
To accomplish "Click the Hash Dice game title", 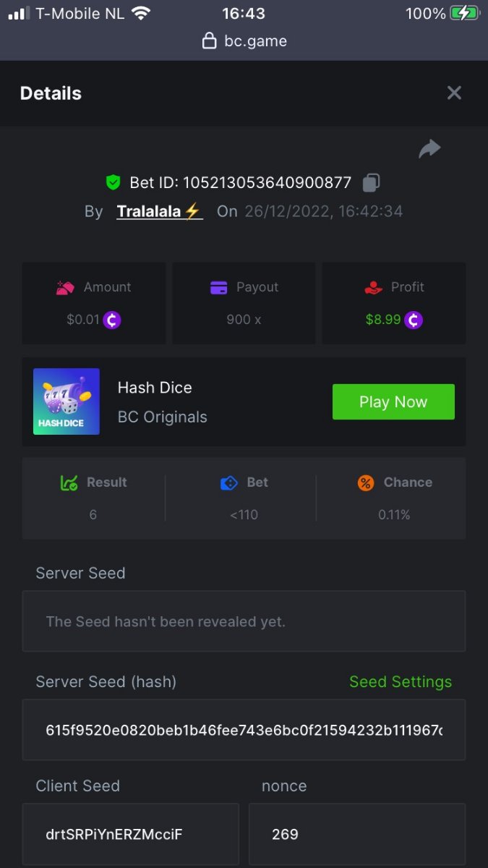I will point(155,388).
